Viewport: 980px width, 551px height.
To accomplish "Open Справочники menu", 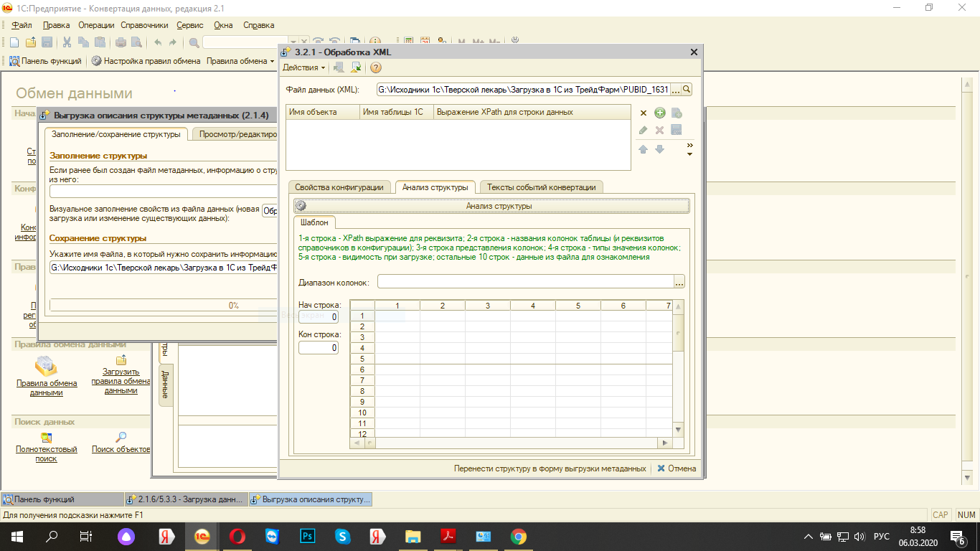I will 144,25.
